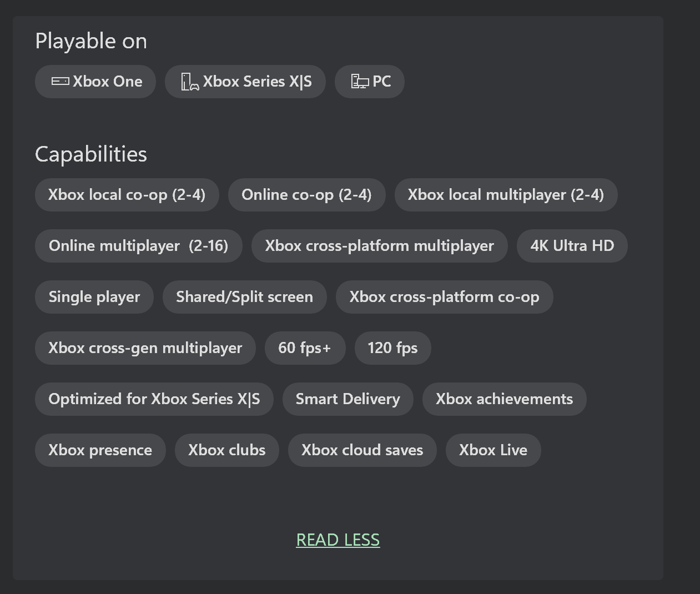Click the Smart Delivery capability
The width and height of the screenshot is (700, 594).
tap(348, 399)
